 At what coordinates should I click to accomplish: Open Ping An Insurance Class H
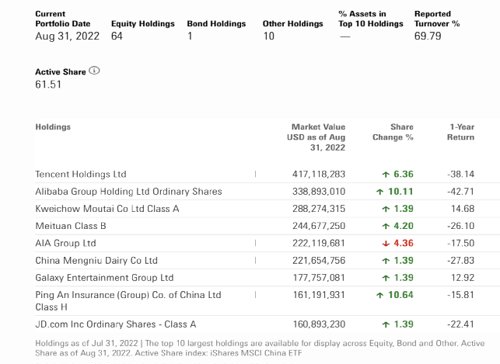coord(128,301)
